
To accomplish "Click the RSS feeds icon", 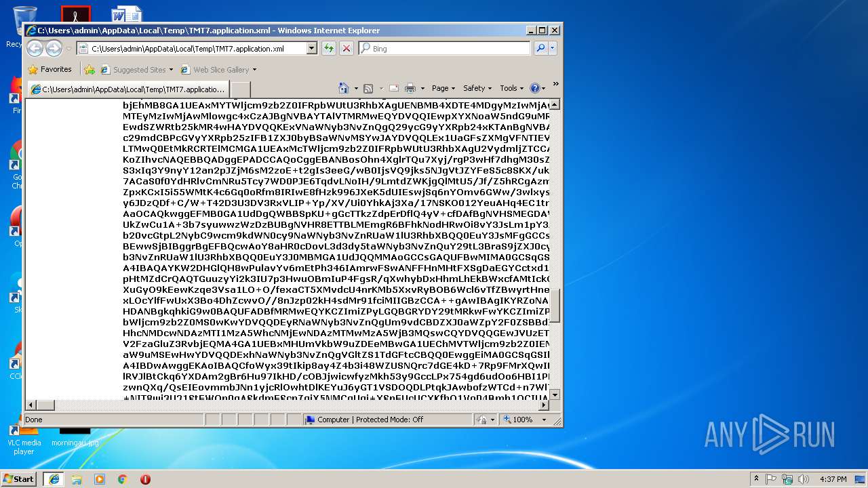I will click(x=368, y=88).
